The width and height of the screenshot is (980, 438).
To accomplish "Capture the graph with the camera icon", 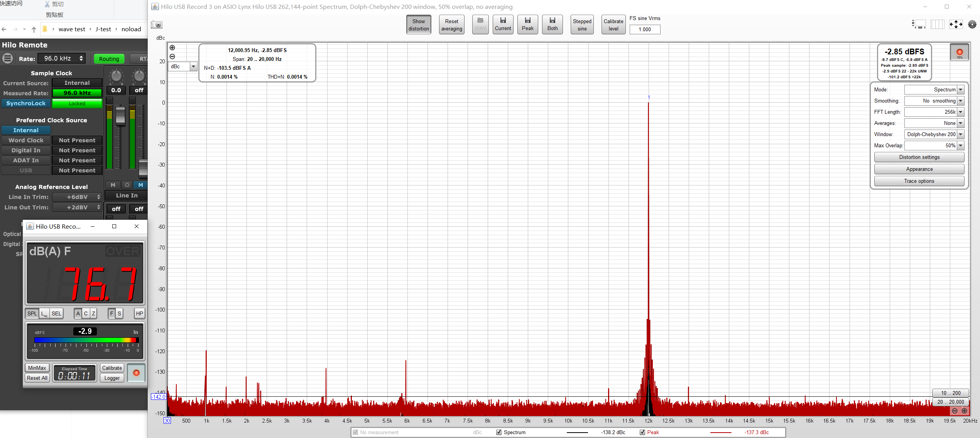I will click(x=157, y=25).
